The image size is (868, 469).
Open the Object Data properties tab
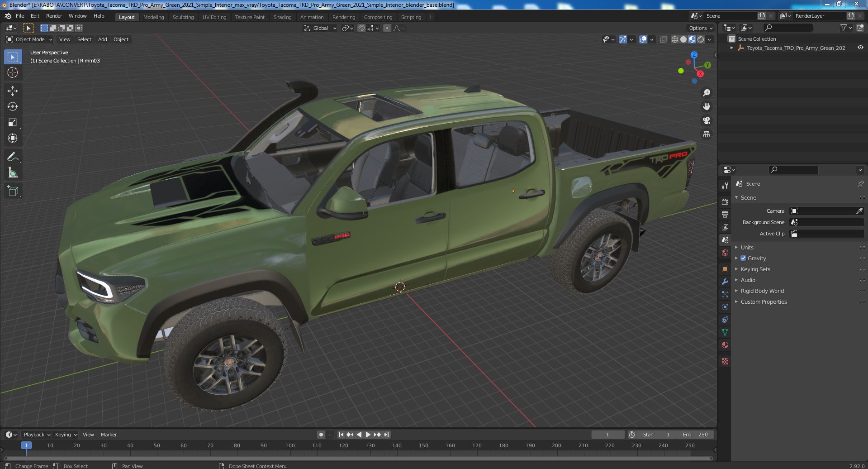[725, 332]
